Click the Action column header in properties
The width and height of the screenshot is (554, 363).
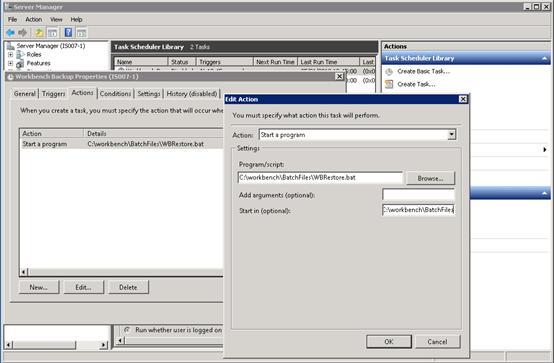pos(52,133)
